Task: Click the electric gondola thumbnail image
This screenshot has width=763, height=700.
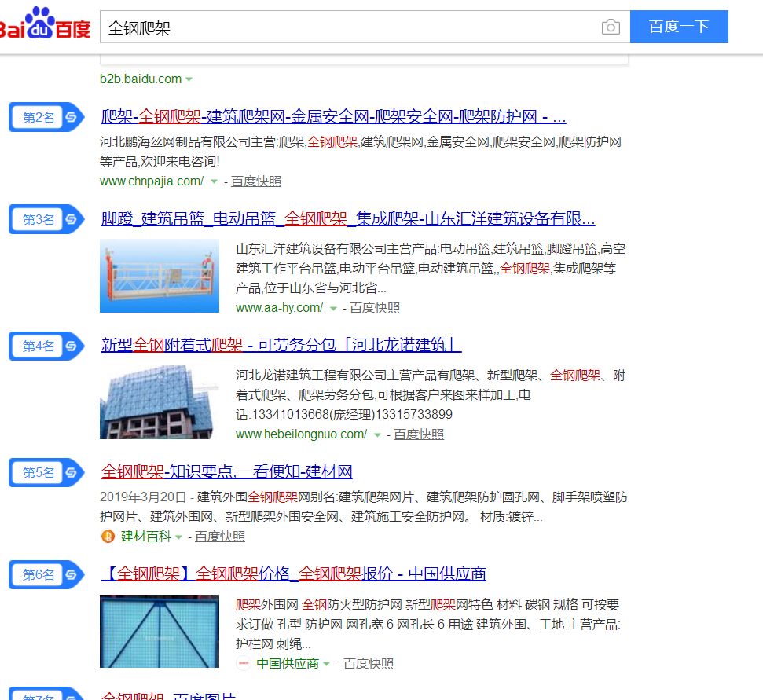Action: (160, 276)
